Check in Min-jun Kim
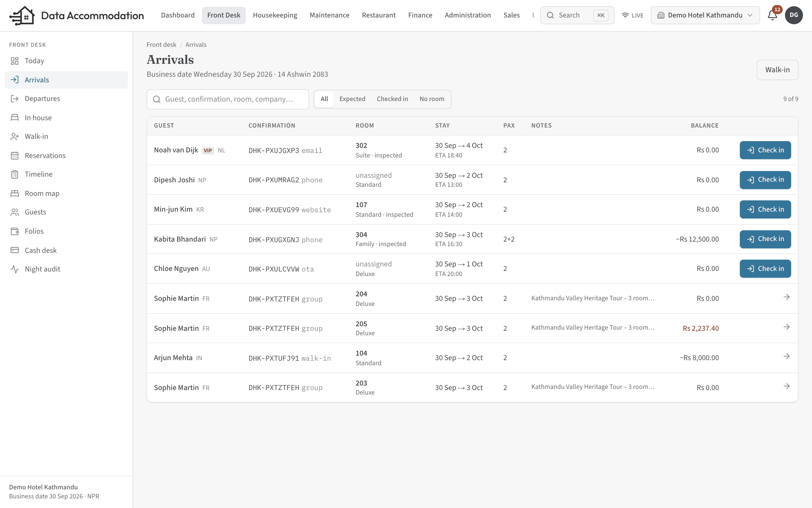The width and height of the screenshot is (812, 508). point(765,209)
